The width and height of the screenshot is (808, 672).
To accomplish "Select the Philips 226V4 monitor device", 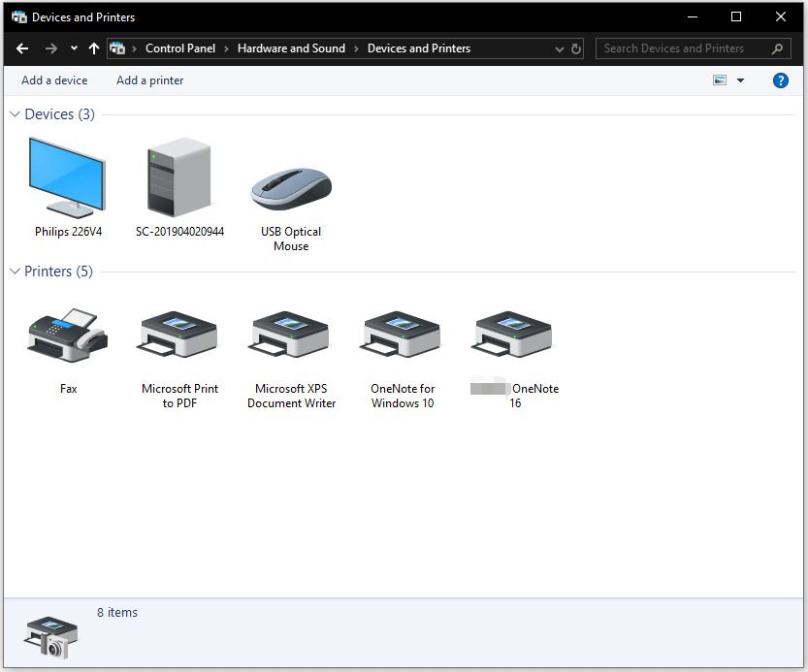I will click(x=68, y=179).
